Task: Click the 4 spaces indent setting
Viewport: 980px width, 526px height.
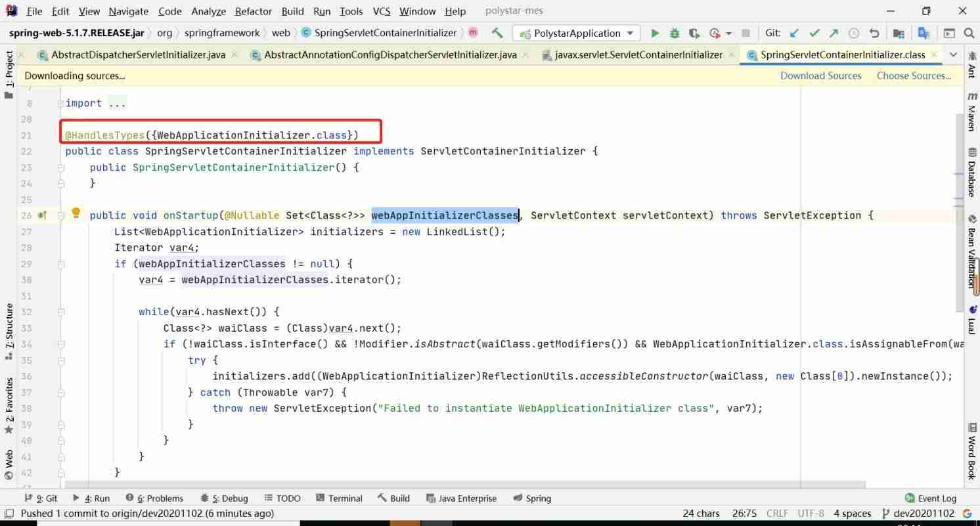Action: pos(853,513)
